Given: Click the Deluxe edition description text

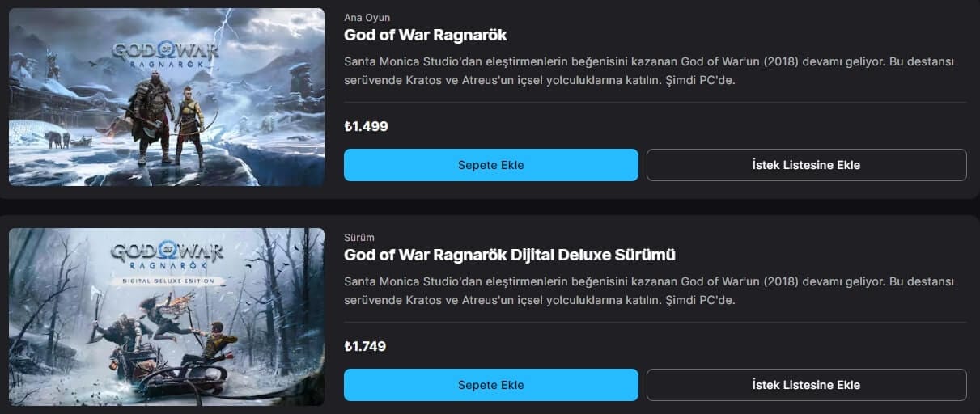Looking at the screenshot, I should pyautogui.click(x=648, y=291).
